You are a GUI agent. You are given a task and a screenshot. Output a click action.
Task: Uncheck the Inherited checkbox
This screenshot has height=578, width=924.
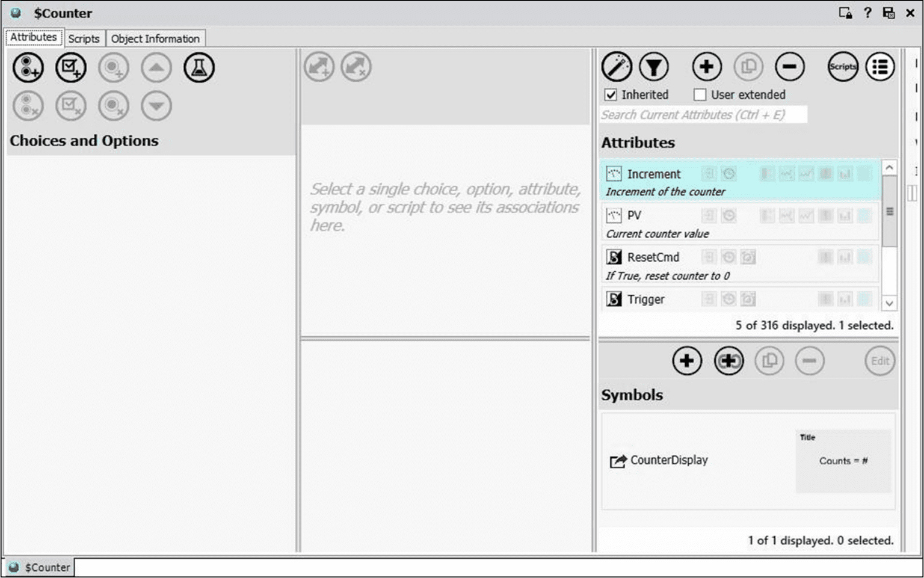point(612,94)
